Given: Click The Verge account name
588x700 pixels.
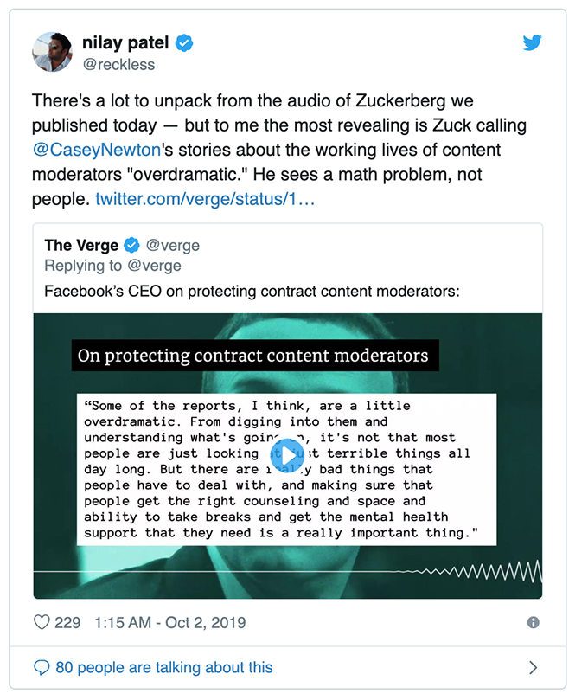Looking at the screenshot, I should click(82, 246).
